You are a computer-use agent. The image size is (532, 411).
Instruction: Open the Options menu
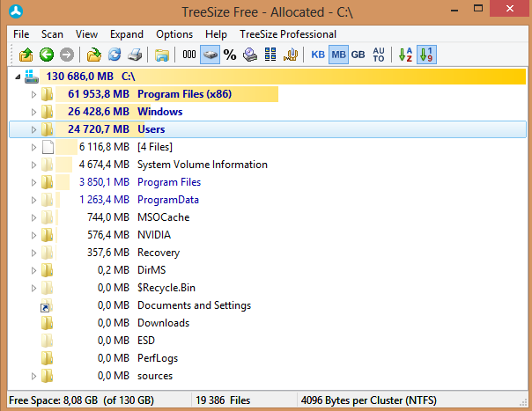174,34
